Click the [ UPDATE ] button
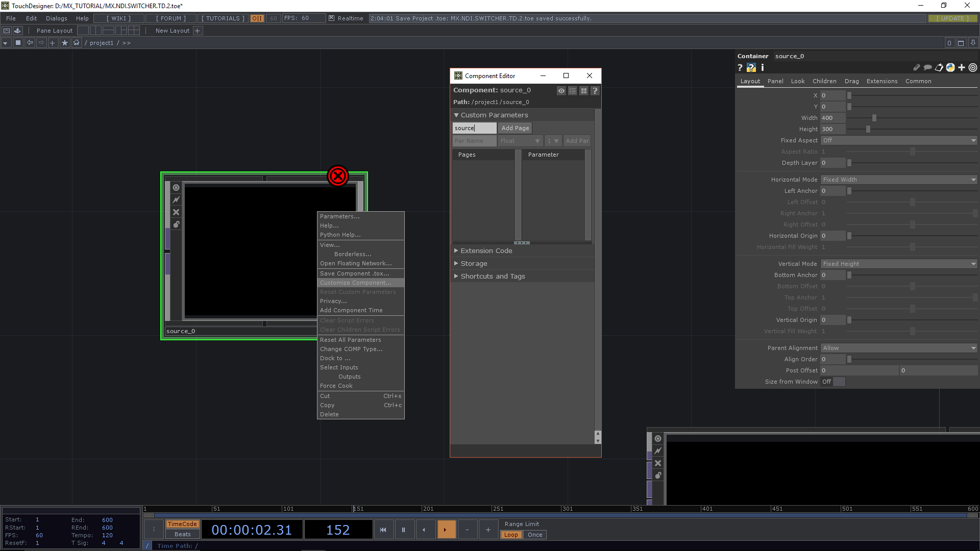Viewport: 980px width, 551px height. pyautogui.click(x=952, y=18)
